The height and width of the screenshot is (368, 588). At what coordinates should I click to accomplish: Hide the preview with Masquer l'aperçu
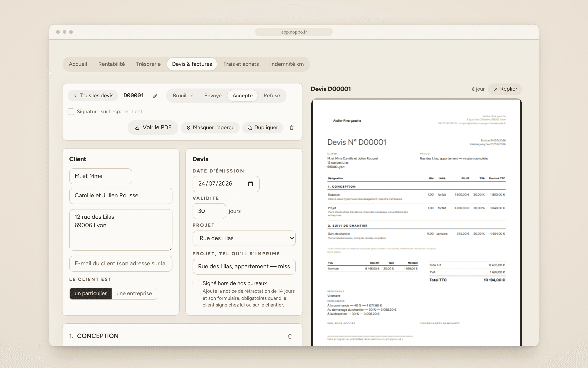tap(210, 128)
